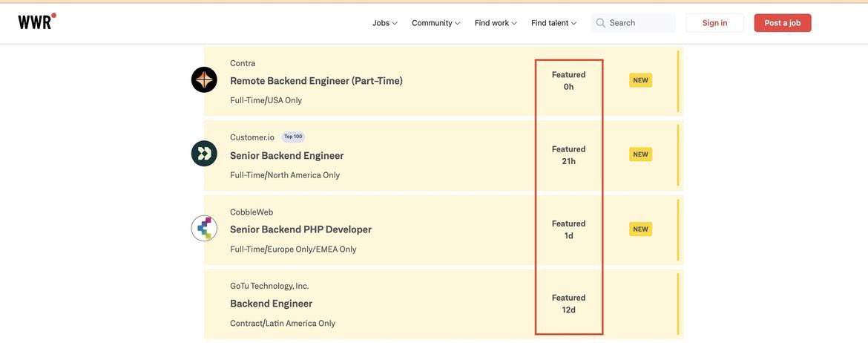This screenshot has width=868, height=343.
Task: Open Remote Backend Engineer (Part-Time) listing
Action: click(316, 81)
